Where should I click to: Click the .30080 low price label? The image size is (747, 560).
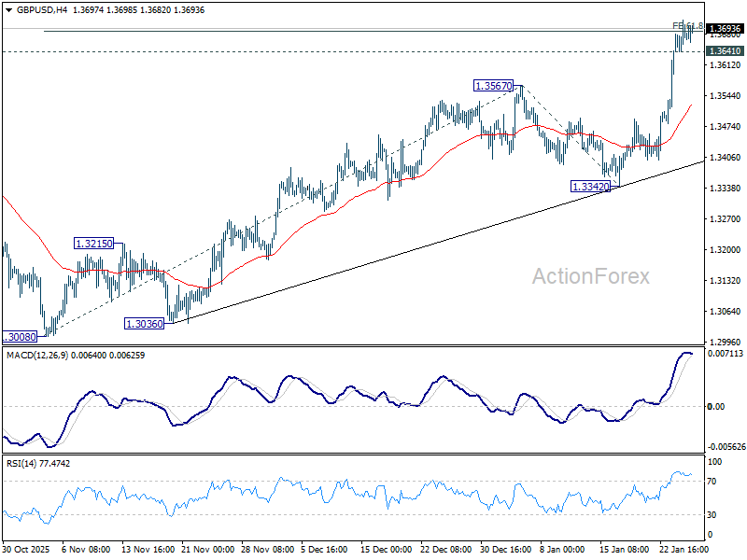pyautogui.click(x=20, y=337)
